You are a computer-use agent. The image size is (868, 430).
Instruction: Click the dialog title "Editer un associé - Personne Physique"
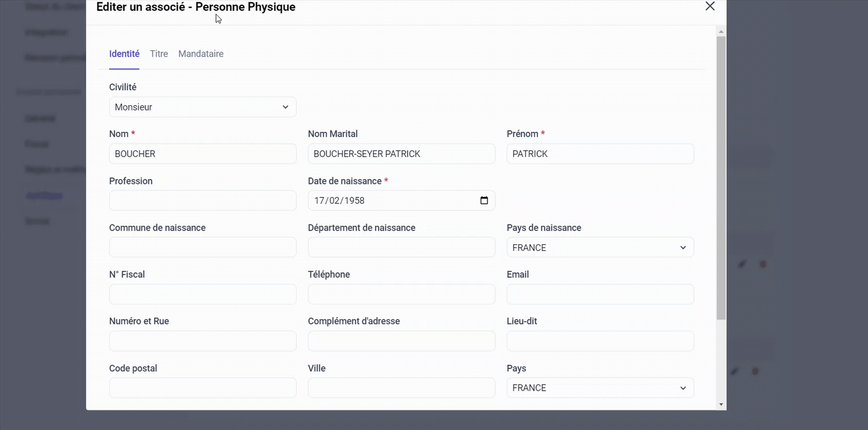point(196,7)
